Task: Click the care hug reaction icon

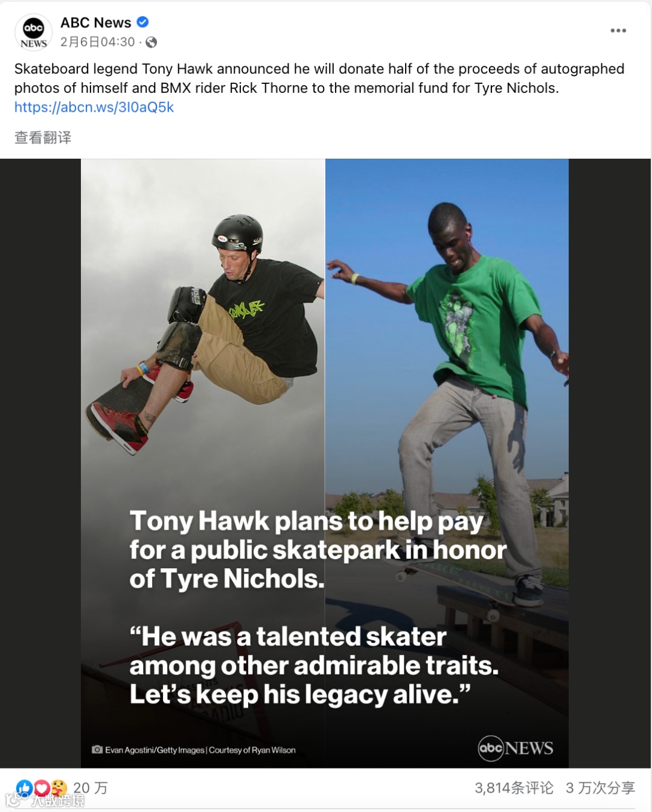Action: pos(59,788)
